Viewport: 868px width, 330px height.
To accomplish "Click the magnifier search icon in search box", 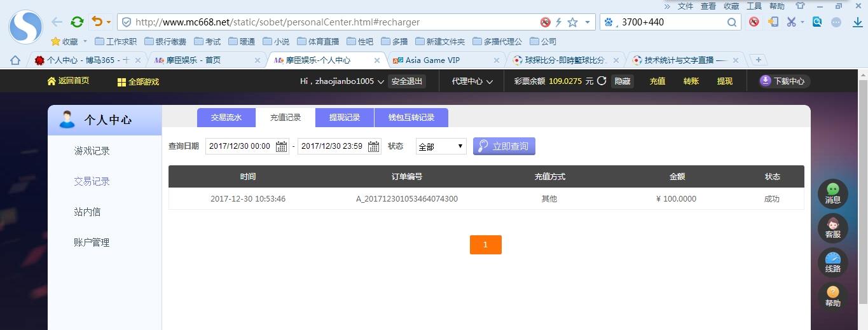I will pyautogui.click(x=732, y=22).
